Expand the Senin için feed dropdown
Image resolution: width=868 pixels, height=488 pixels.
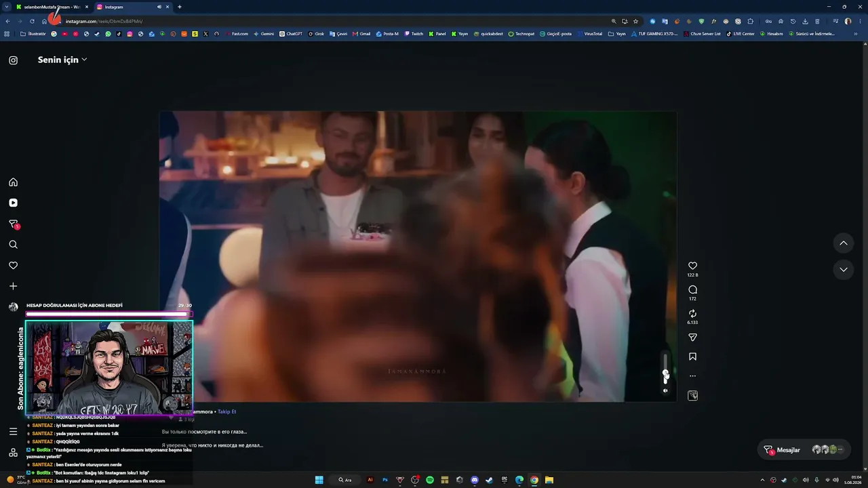(x=62, y=60)
